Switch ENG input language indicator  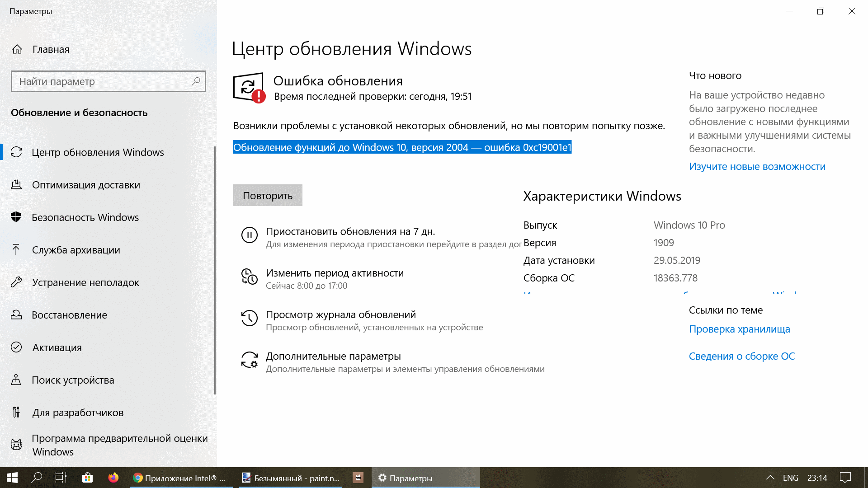click(791, 478)
